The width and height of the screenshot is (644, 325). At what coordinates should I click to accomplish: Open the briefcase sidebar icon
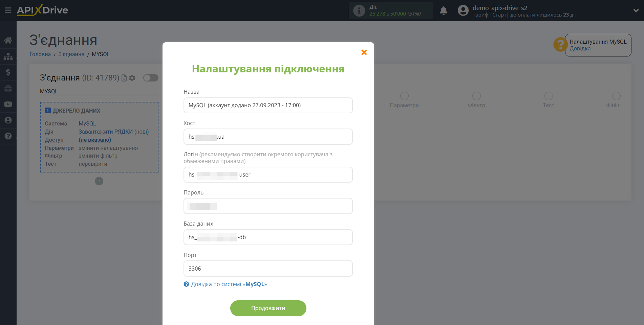point(8,88)
